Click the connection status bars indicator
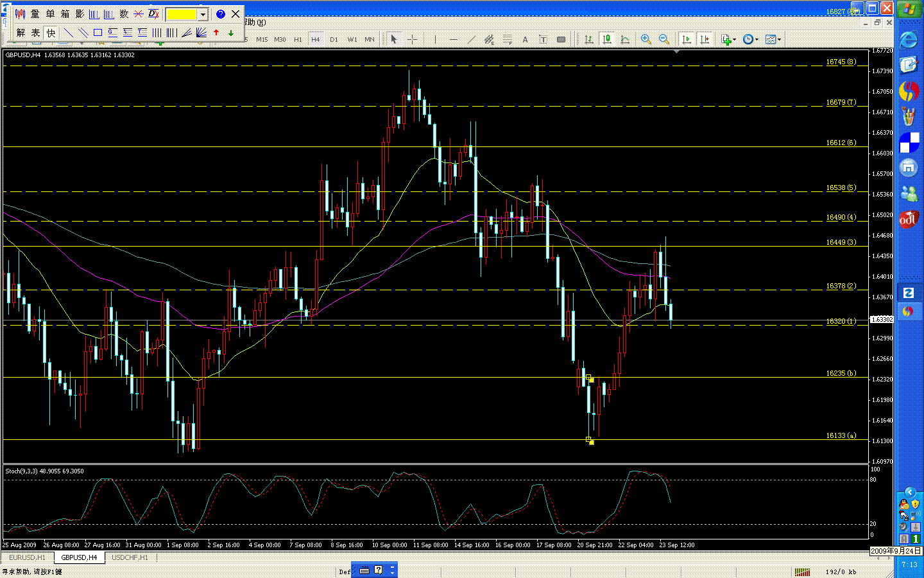This screenshot has width=924, height=578. (x=802, y=572)
